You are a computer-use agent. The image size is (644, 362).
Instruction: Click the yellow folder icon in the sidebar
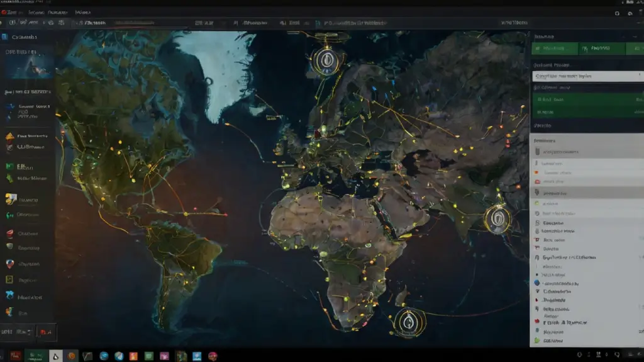click(x=9, y=200)
